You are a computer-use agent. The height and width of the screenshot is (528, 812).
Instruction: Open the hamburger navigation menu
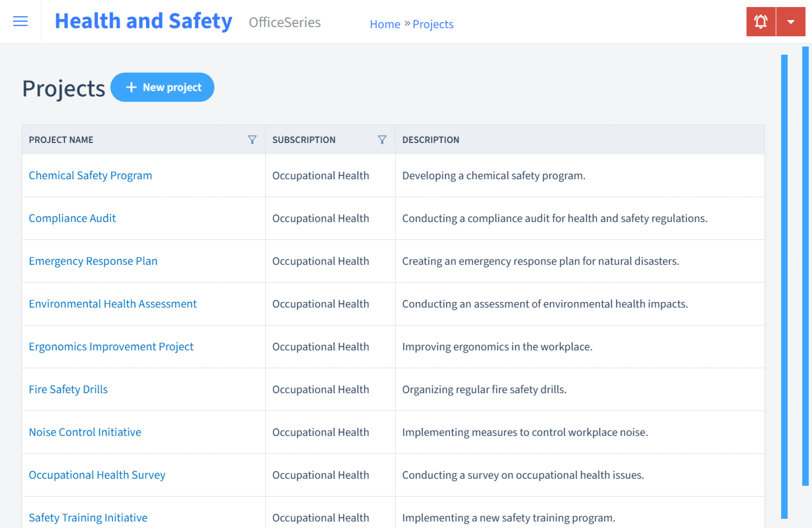coord(20,21)
